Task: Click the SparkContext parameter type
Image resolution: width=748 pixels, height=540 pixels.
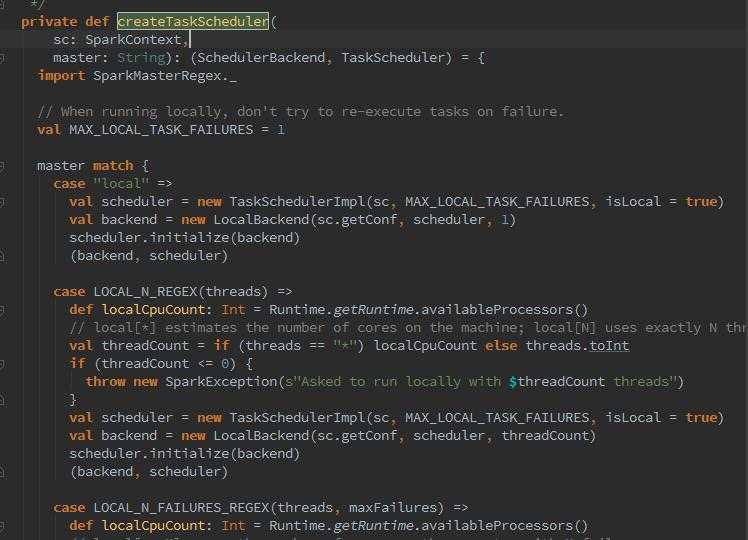Action: click(x=133, y=40)
